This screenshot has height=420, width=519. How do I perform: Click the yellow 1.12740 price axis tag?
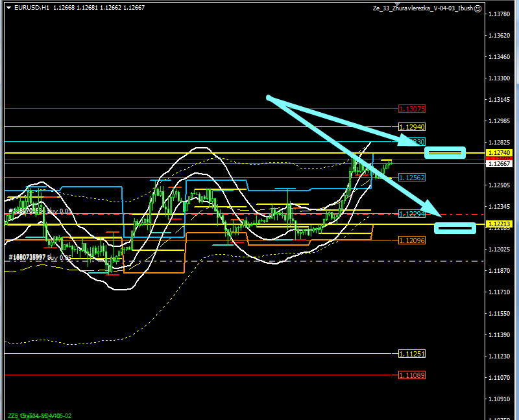(499, 153)
